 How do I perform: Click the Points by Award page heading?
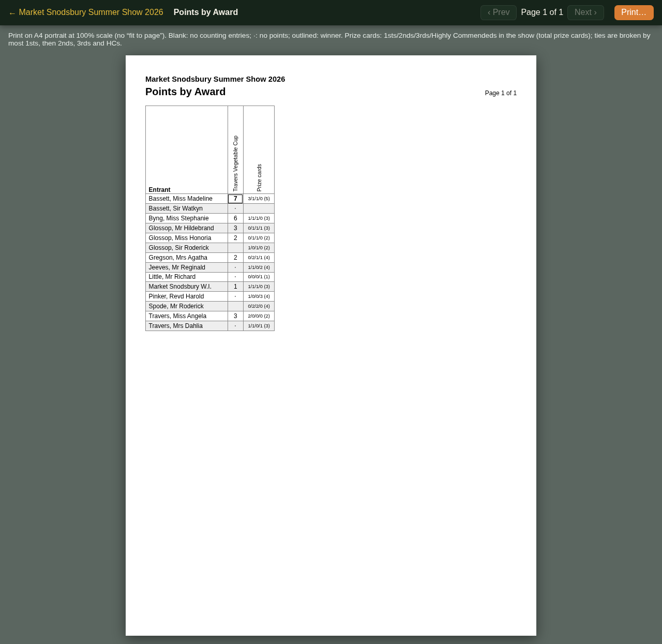(186, 92)
